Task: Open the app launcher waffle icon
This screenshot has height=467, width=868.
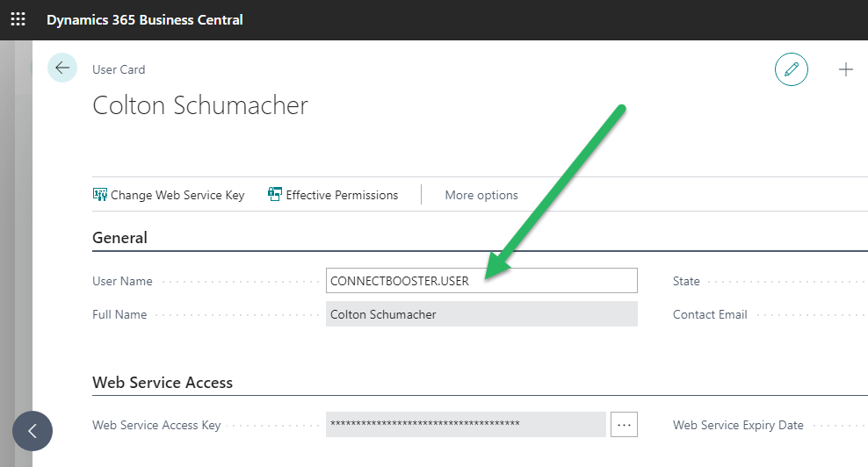Action: pyautogui.click(x=18, y=19)
